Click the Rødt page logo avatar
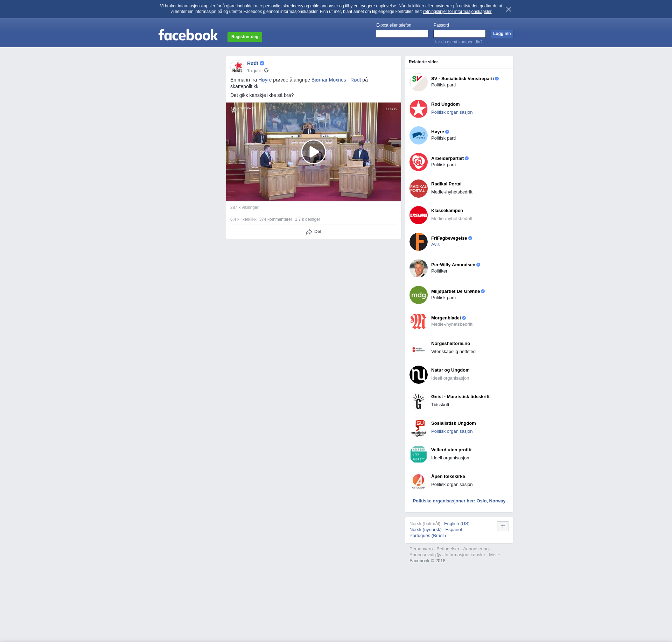672x642 pixels. pos(237,67)
